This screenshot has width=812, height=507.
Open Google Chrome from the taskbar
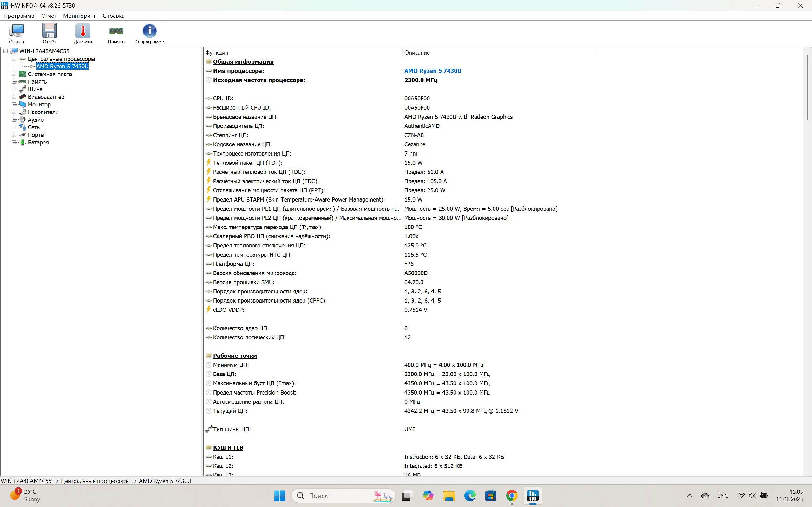(x=511, y=495)
